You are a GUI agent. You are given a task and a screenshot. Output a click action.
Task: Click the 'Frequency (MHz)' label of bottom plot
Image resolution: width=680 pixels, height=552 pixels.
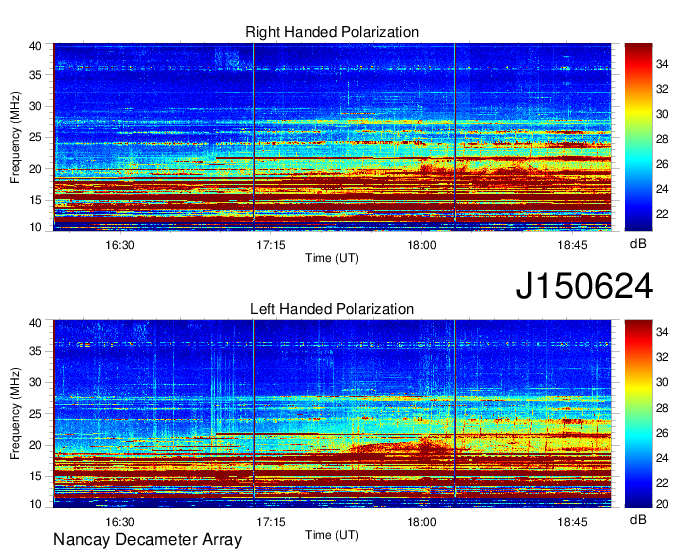click(15, 414)
